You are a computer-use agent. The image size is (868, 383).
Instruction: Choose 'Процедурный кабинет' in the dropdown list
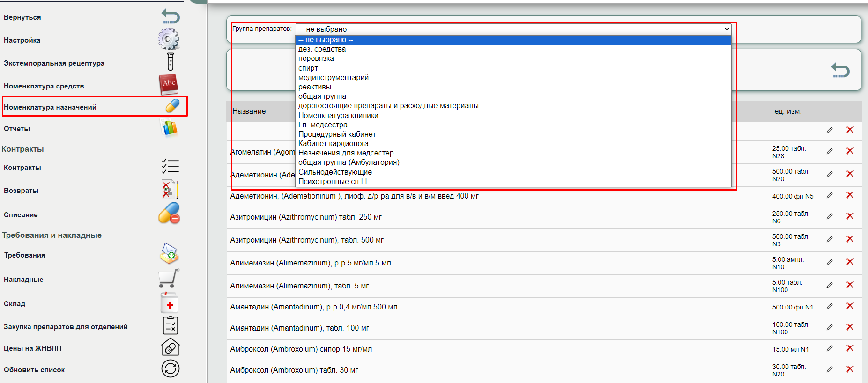point(337,134)
